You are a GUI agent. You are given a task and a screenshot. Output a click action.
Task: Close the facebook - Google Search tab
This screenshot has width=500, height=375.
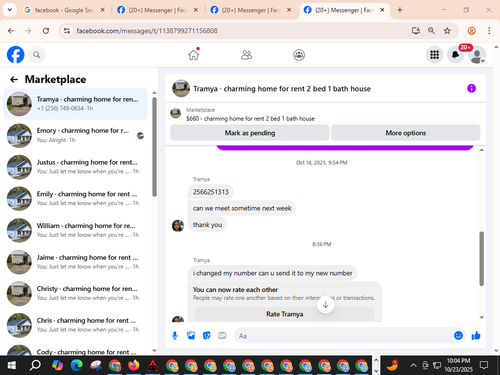[x=103, y=10]
